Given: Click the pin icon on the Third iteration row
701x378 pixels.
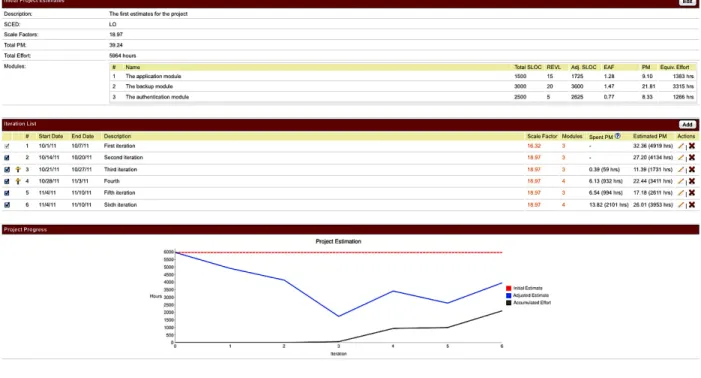Looking at the screenshot, I should 18,170.
